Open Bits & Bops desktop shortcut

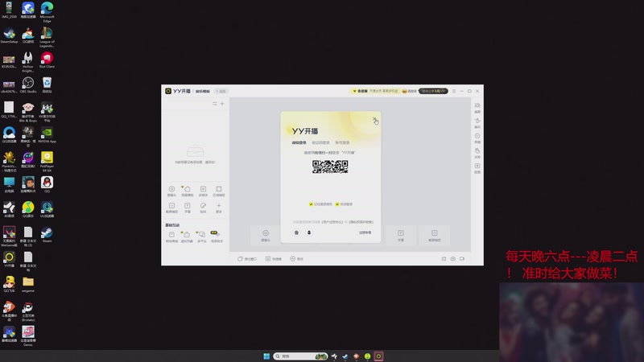(x=28, y=112)
